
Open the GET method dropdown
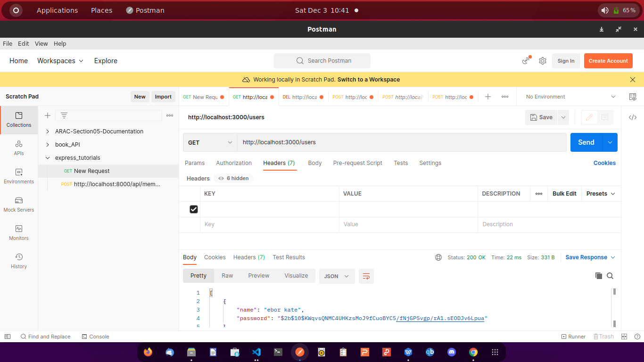[x=209, y=142]
